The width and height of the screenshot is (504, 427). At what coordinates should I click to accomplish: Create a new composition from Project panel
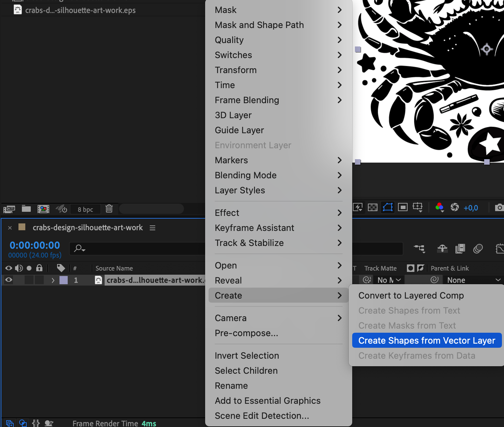[43, 209]
